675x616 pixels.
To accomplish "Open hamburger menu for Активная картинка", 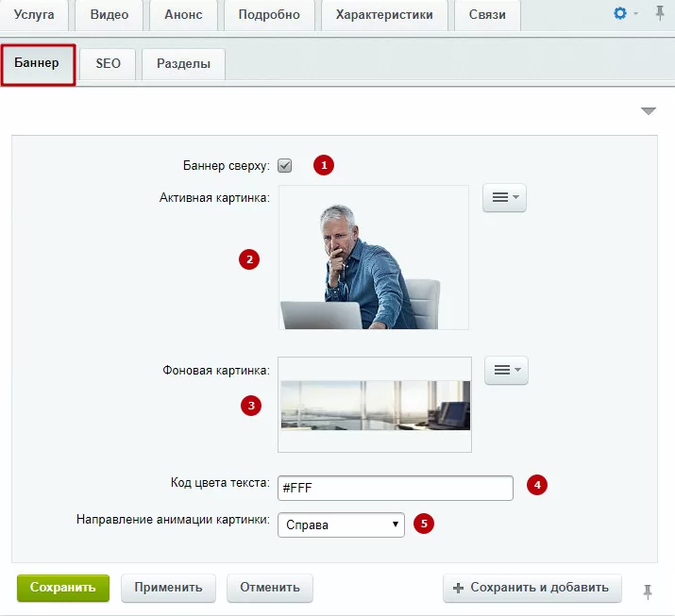I will 504,197.
